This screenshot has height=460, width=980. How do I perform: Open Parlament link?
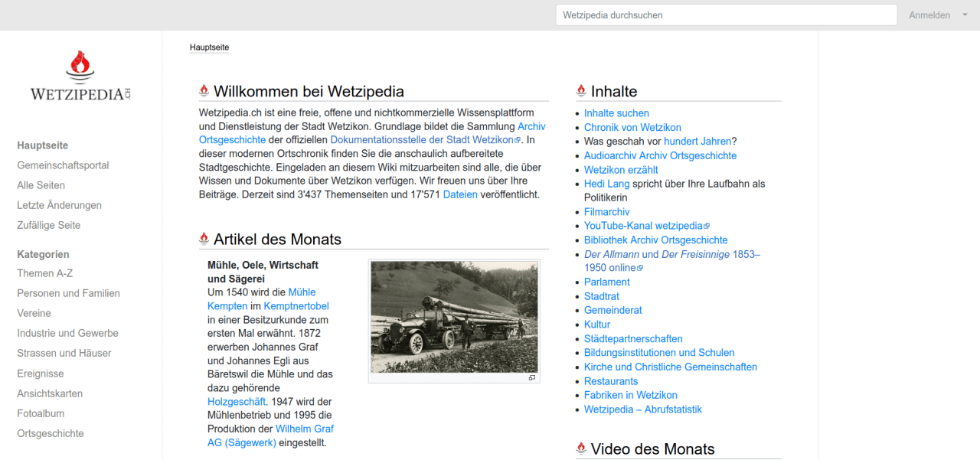[x=607, y=282]
